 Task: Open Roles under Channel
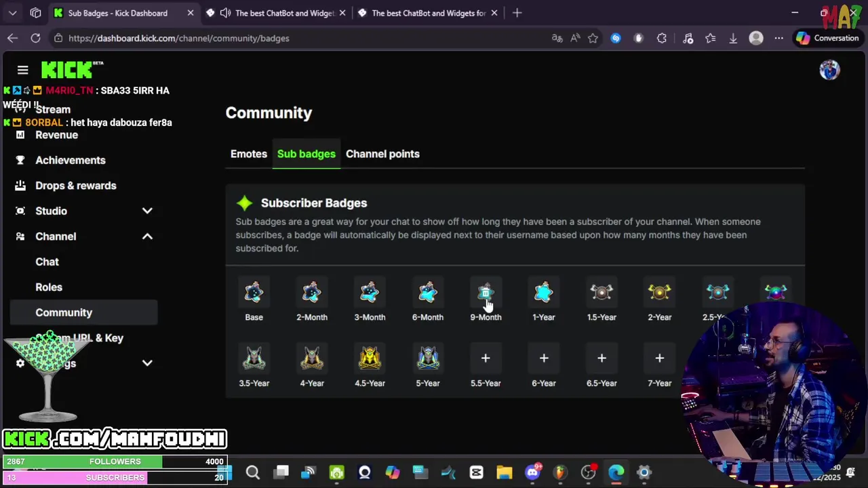pos(49,287)
